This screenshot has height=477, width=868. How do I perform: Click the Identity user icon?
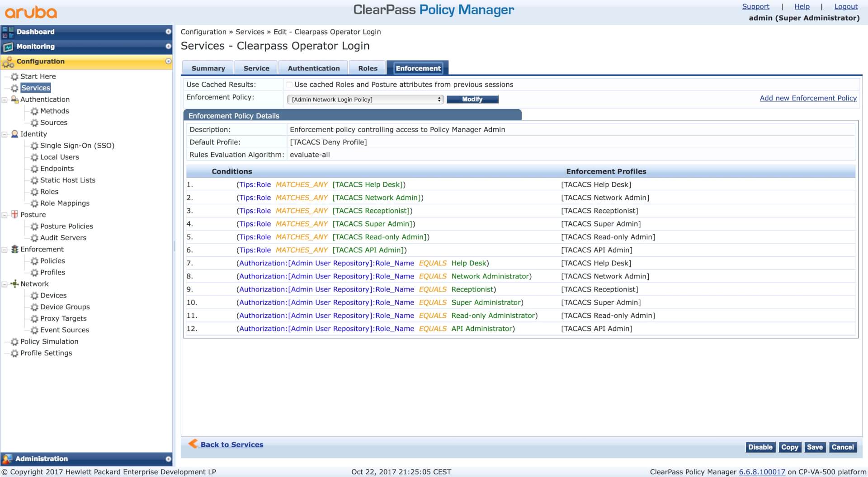coord(14,134)
